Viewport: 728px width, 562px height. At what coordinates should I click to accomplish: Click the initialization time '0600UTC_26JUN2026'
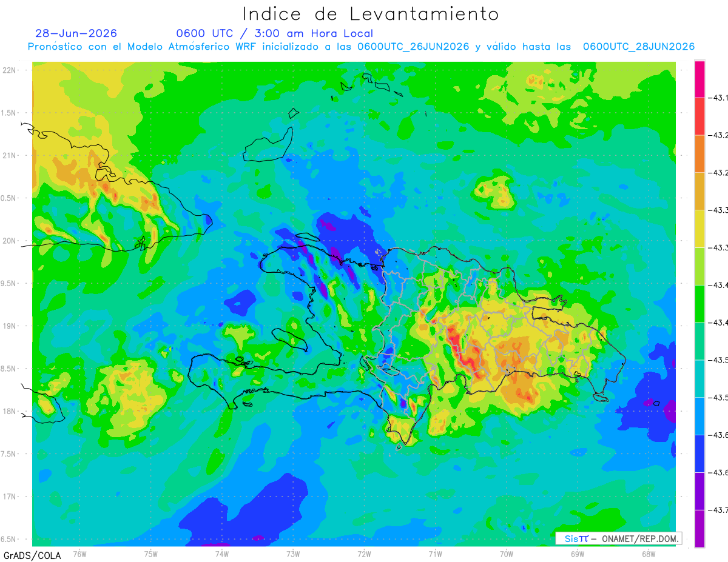413,47
